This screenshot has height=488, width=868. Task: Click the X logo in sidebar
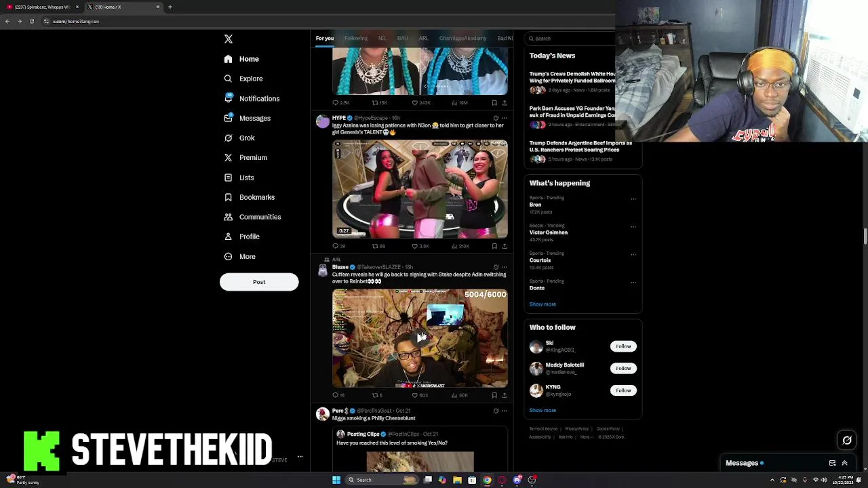[x=229, y=39]
